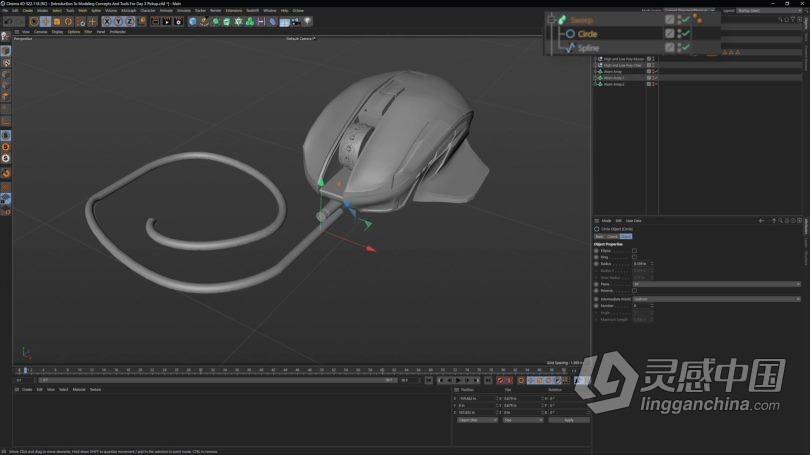
Task: Toggle the X axis lock
Action: [107, 22]
